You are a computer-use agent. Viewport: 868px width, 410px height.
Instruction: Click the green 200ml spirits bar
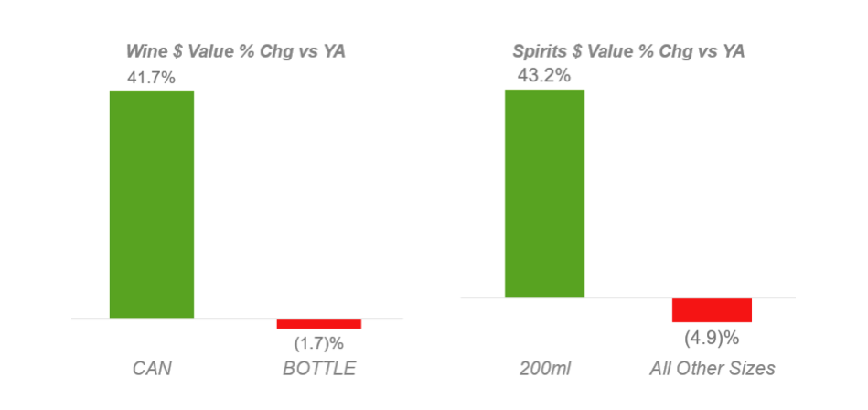coord(545,193)
